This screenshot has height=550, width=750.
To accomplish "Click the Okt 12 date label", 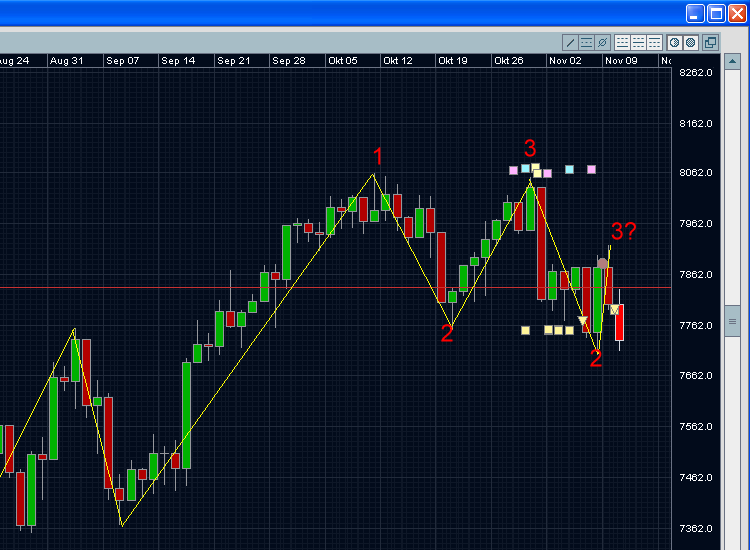I will pos(397,61).
